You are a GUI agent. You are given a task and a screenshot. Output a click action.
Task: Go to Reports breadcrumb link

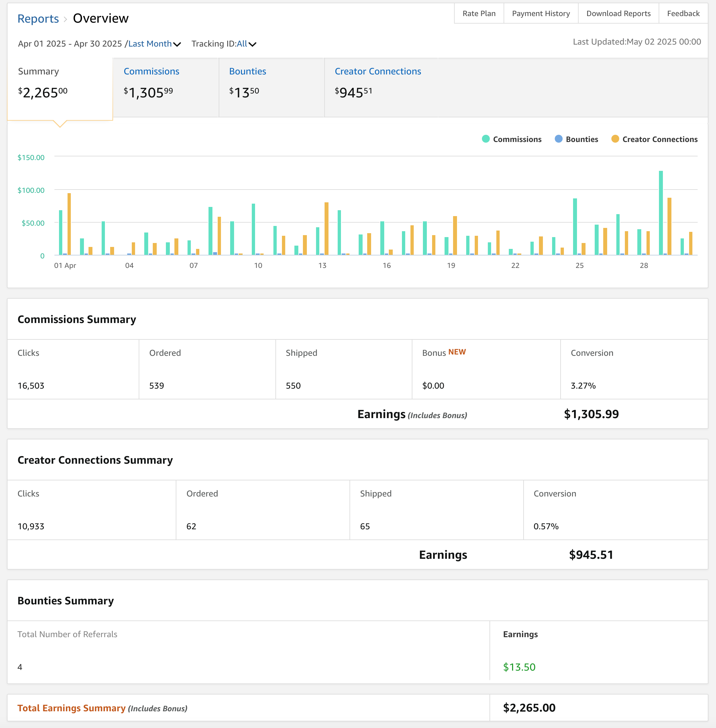(38, 18)
